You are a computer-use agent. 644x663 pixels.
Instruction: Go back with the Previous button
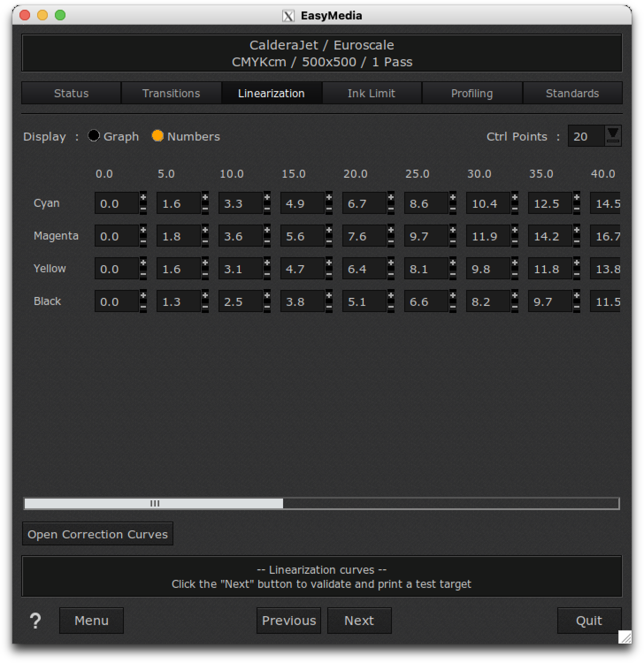pyautogui.click(x=289, y=621)
